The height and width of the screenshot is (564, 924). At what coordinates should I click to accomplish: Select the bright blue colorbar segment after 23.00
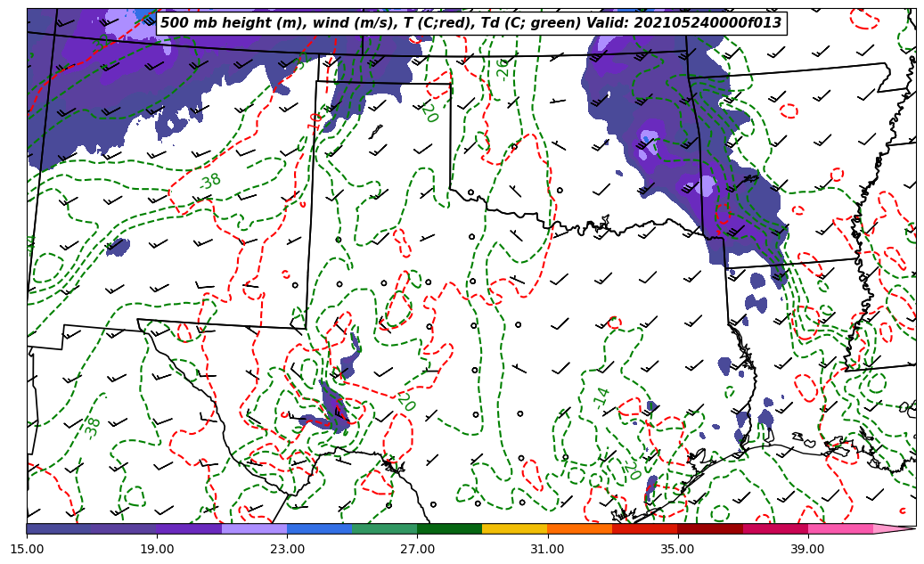coord(319,528)
